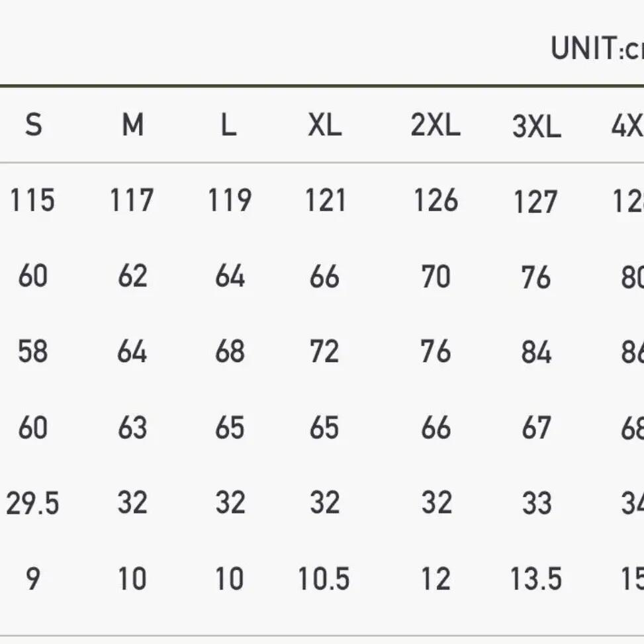Select value 126 under 2XL column
Viewport: 644px width, 644px height.
pyautogui.click(x=436, y=200)
